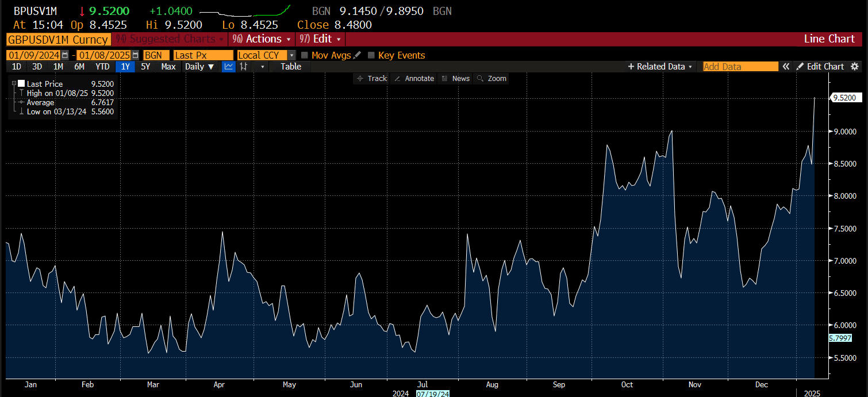This screenshot has height=397, width=868.
Task: Collapse the Last Price legend tree
Action: (14, 84)
